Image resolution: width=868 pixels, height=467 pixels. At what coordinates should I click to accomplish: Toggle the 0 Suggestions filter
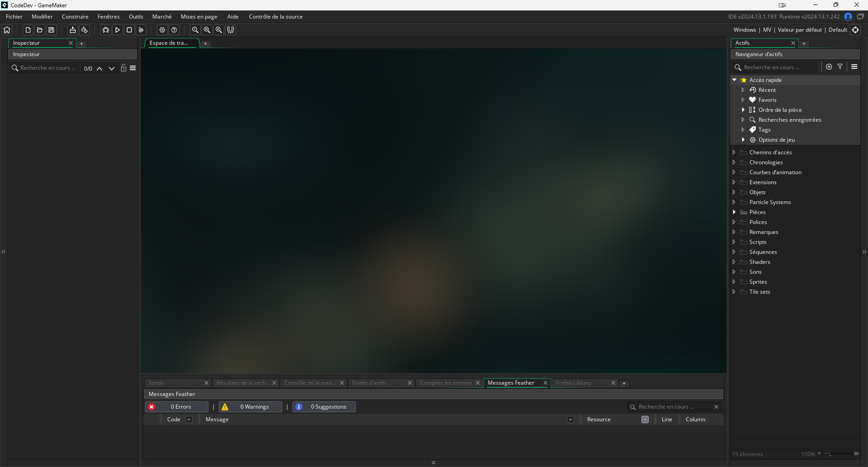tap(324, 407)
